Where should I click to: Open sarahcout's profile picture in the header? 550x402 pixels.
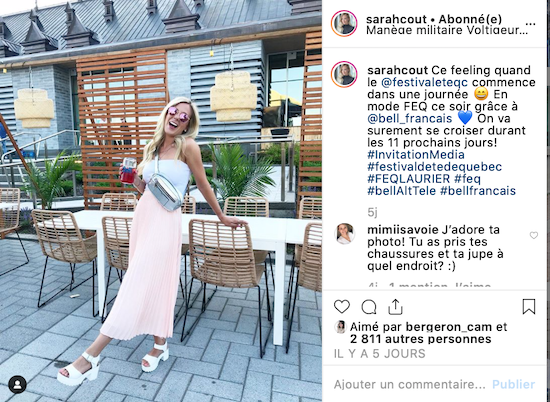[344, 24]
